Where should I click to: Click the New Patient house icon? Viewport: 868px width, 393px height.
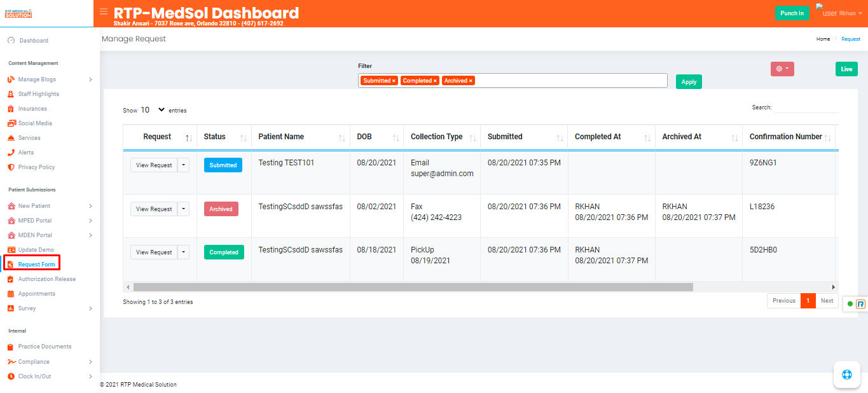(x=11, y=206)
